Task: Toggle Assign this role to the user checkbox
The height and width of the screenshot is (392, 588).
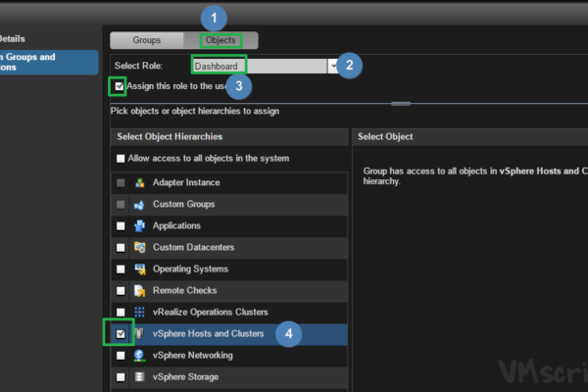Action: [120, 86]
